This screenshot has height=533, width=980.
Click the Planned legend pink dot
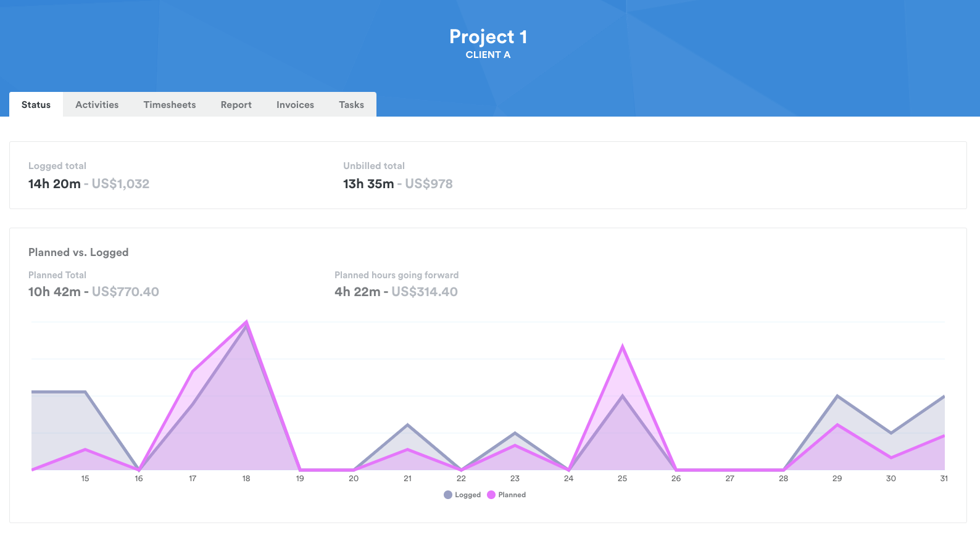pos(491,495)
